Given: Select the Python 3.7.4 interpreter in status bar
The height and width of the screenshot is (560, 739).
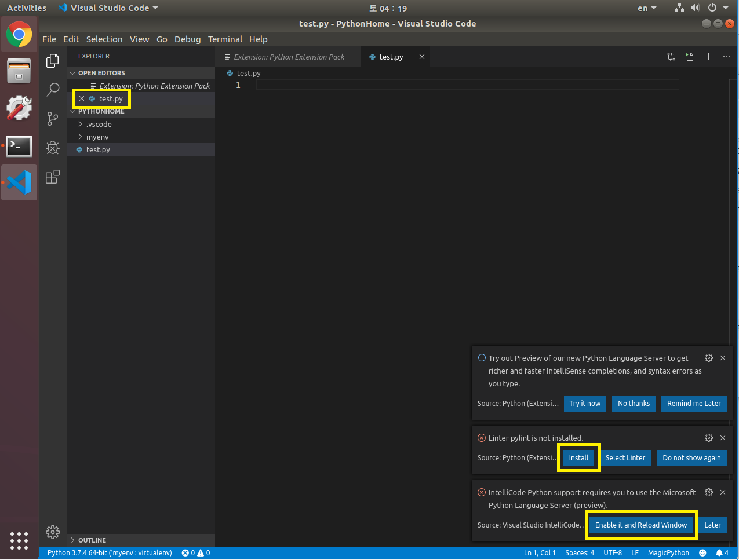Looking at the screenshot, I should click(x=110, y=553).
